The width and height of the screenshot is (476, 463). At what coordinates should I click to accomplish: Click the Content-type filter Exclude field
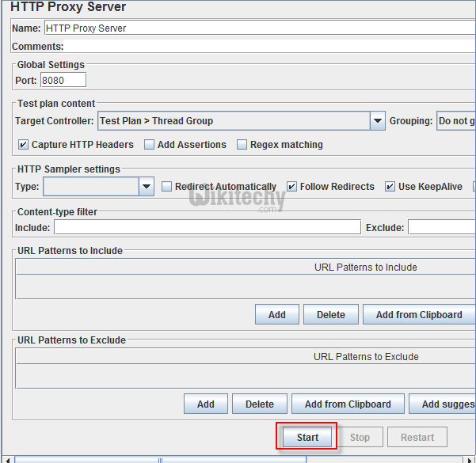tap(441, 228)
